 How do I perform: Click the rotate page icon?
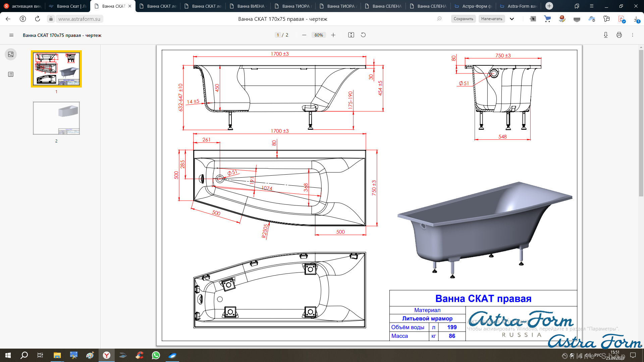point(363,35)
